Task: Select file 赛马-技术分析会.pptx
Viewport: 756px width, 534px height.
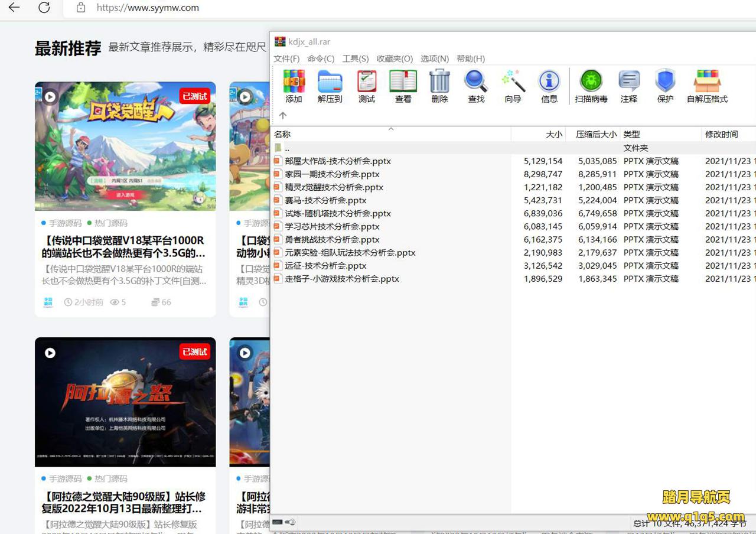Action: [x=325, y=200]
